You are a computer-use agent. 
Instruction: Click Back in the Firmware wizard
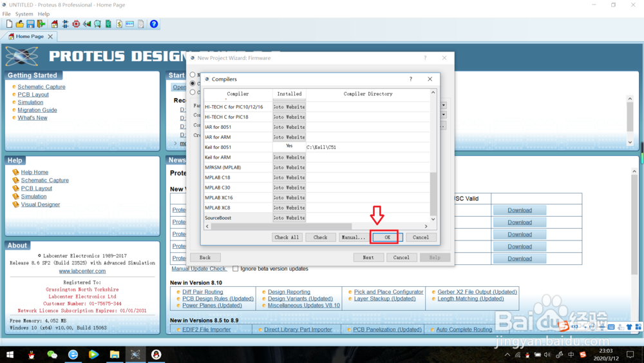205,257
